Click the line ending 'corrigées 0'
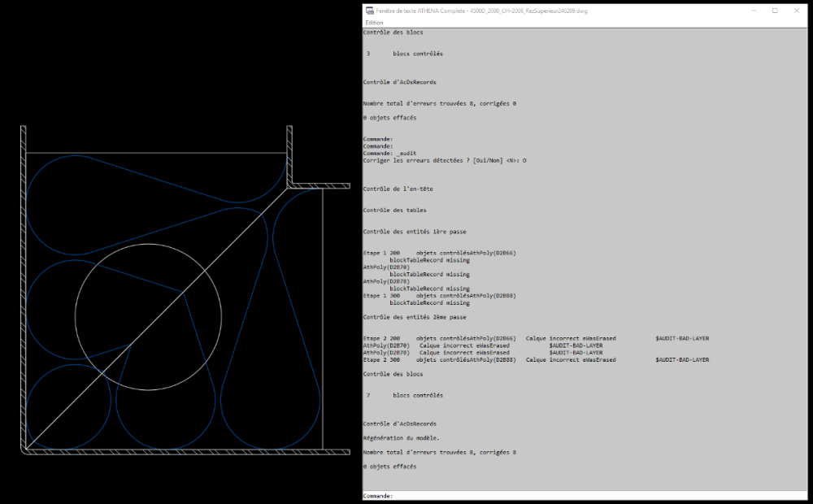 [x=439, y=104]
